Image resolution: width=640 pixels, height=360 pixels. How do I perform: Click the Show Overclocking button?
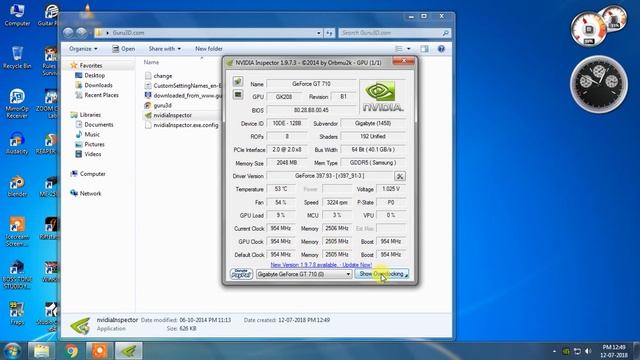[382, 274]
